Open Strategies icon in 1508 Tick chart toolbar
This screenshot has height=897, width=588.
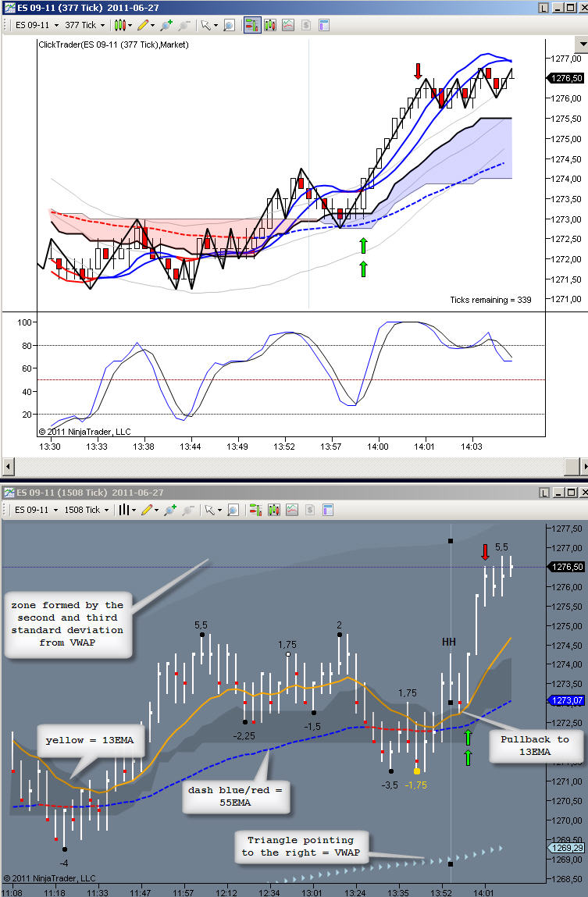[x=292, y=510]
